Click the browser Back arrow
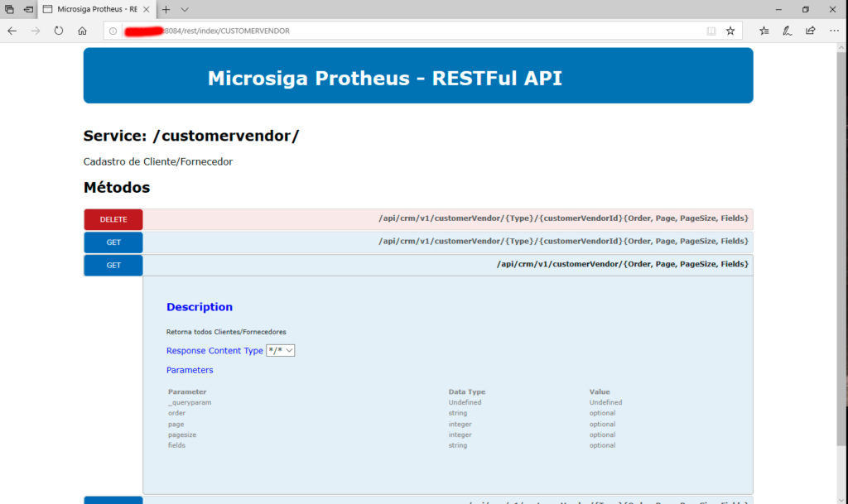Image resolution: width=848 pixels, height=504 pixels. 12,31
